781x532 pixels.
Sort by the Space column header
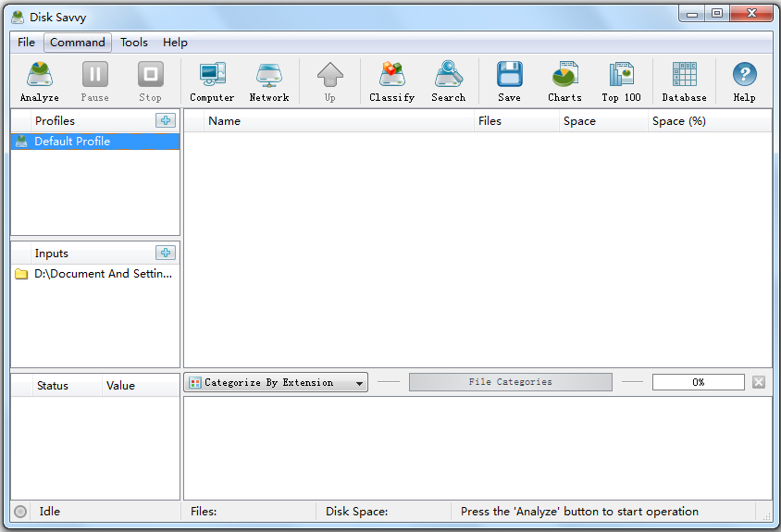603,121
